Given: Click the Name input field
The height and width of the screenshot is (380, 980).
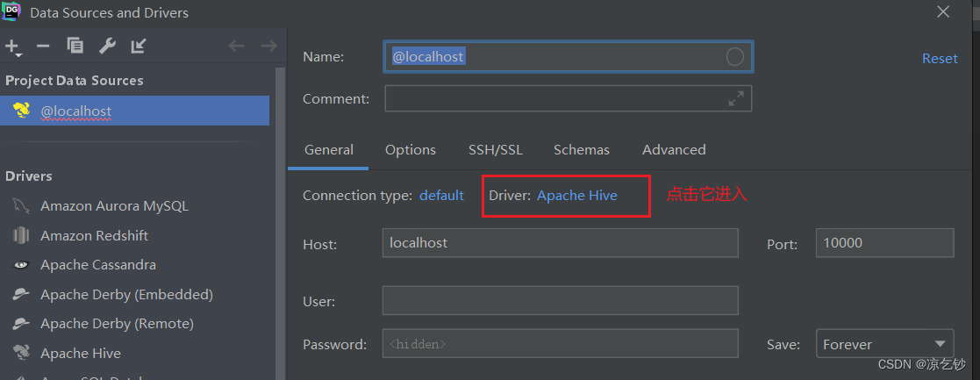Looking at the screenshot, I should 569,57.
